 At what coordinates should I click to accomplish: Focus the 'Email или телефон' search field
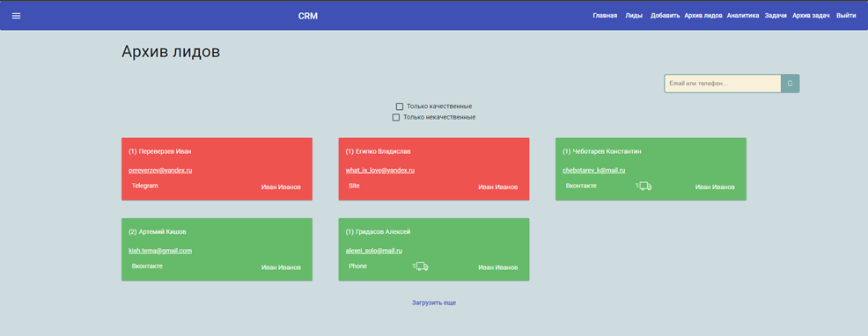tap(723, 84)
